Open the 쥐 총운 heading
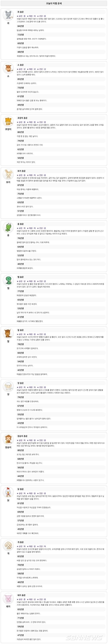The height and width of the screenshot is (644, 108). pos(21,12)
